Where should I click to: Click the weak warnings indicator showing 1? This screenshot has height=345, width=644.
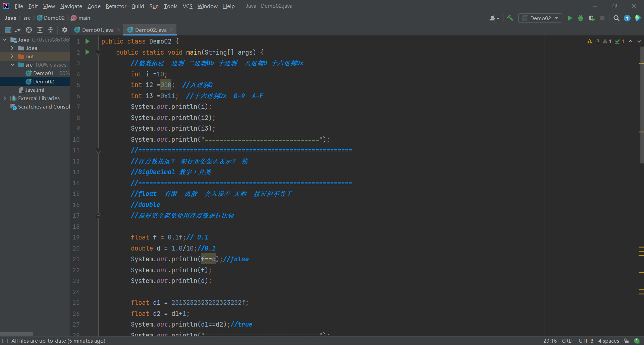[607, 41]
